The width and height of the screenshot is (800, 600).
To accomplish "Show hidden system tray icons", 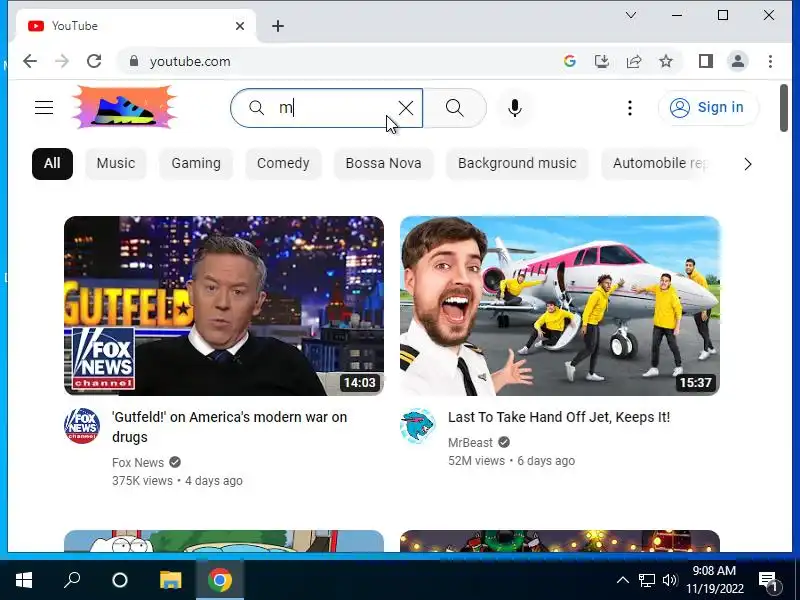I will 622,580.
